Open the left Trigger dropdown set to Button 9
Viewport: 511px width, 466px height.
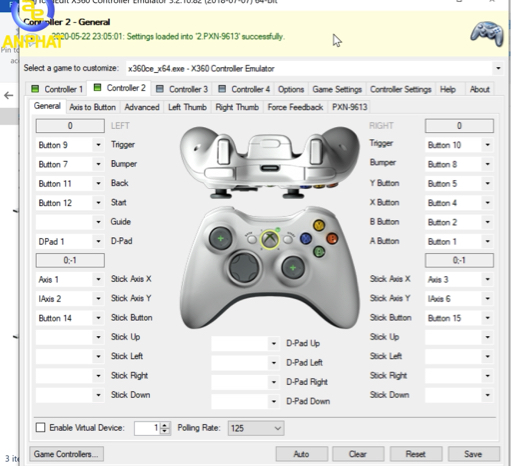pos(98,145)
